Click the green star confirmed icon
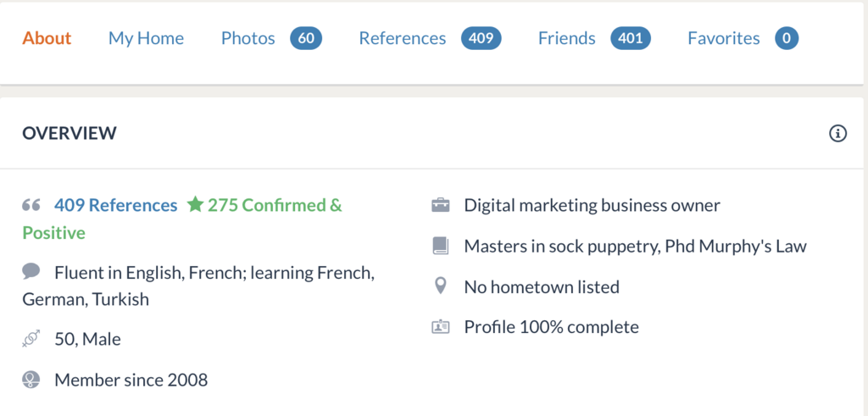868x416 pixels. click(195, 205)
